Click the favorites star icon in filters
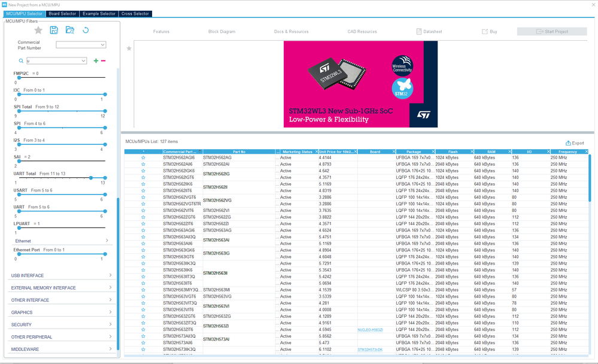 (38, 30)
